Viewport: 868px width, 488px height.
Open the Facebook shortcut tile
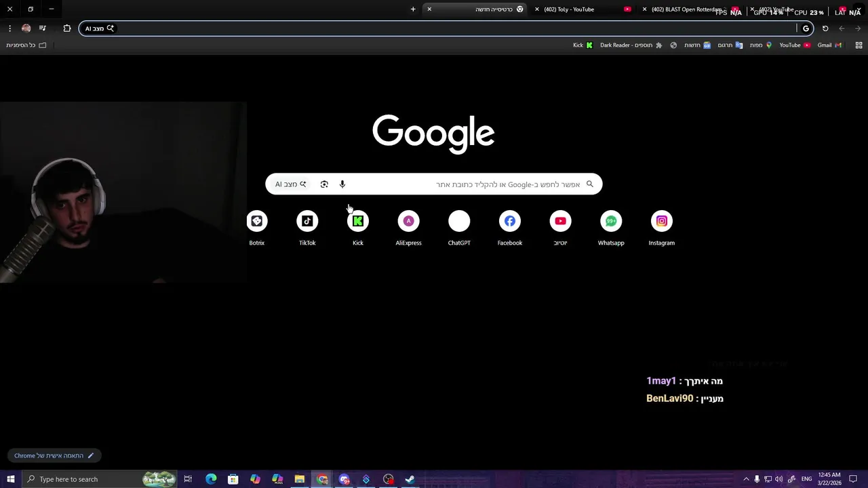(x=510, y=228)
